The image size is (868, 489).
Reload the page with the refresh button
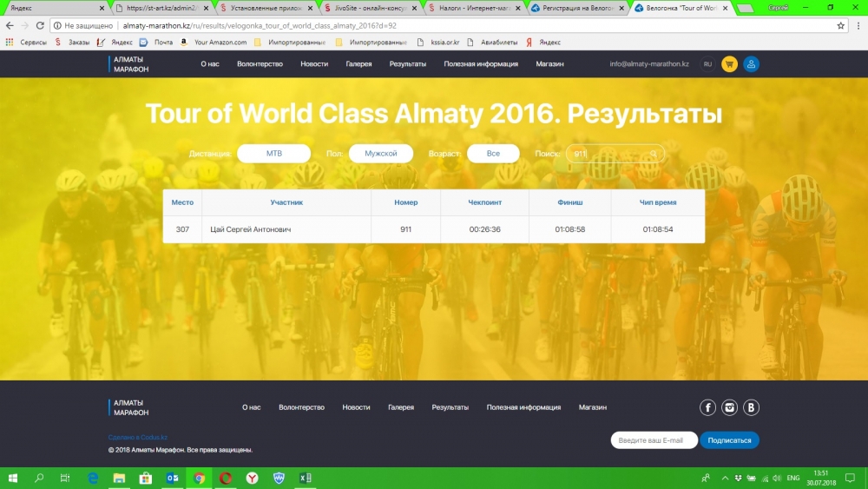tap(40, 26)
